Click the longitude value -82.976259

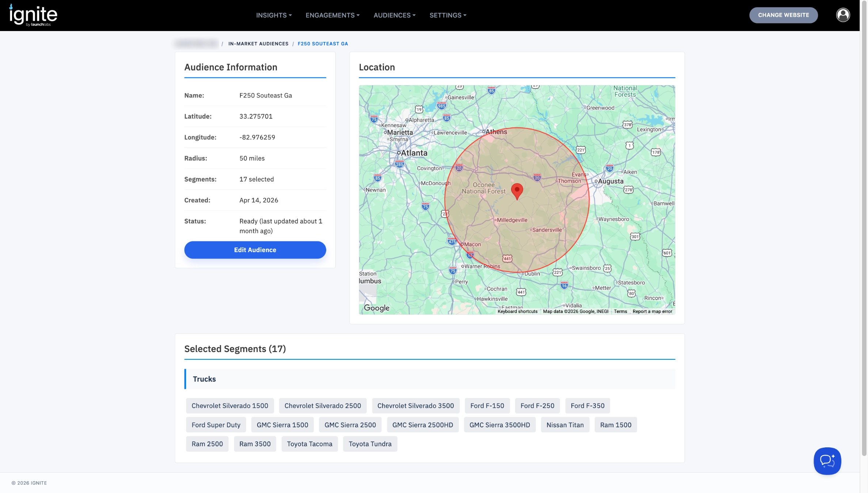(257, 137)
